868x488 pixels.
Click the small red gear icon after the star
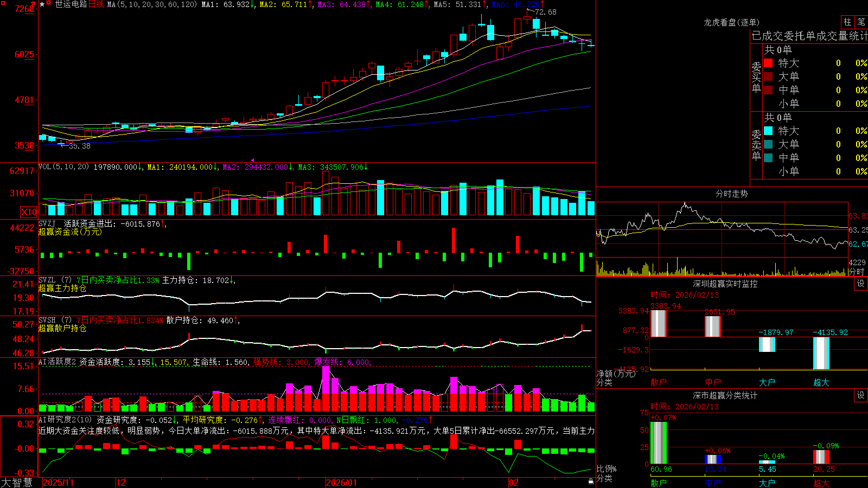[x=49, y=4]
